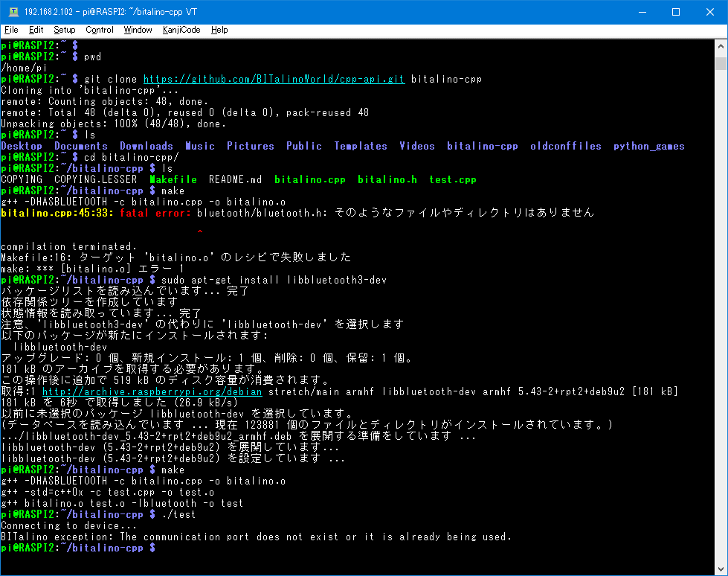Screen dimensions: 728x576
Task: Open the archive.raspberrypi.org/debian link
Action: [152, 391]
